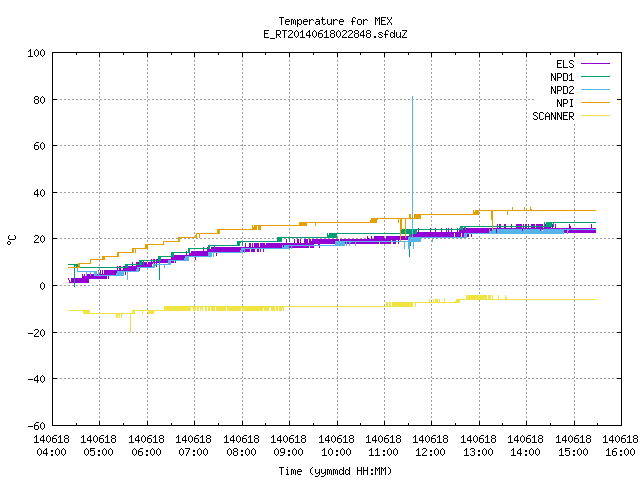Click the orange NPI line at its right end
Viewport: 640px width, 480px height.
point(595,211)
